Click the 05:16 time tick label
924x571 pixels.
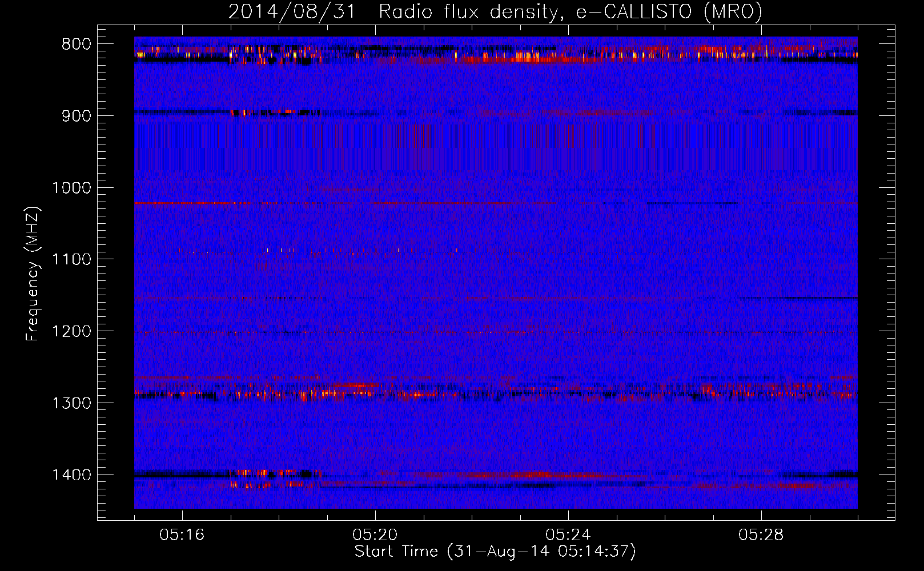[182, 535]
